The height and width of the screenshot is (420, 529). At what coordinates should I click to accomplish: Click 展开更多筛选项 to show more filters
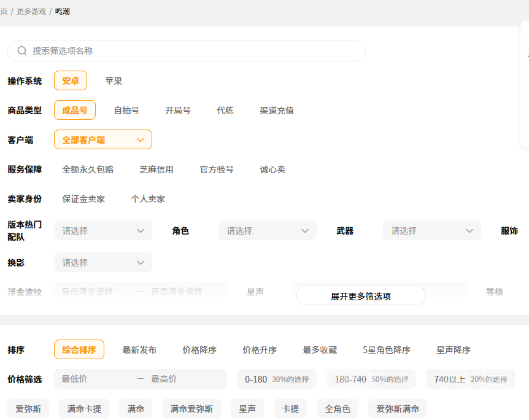pos(361,296)
